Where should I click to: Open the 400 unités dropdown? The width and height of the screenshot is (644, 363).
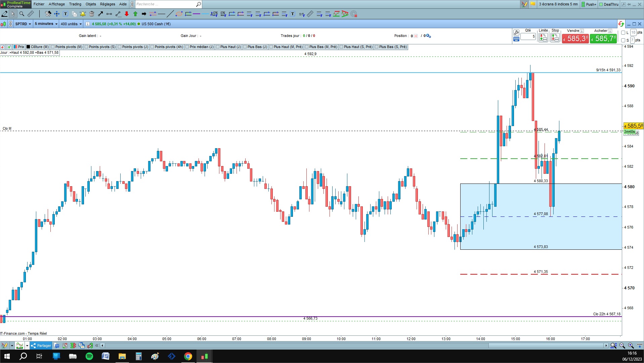[x=71, y=24]
